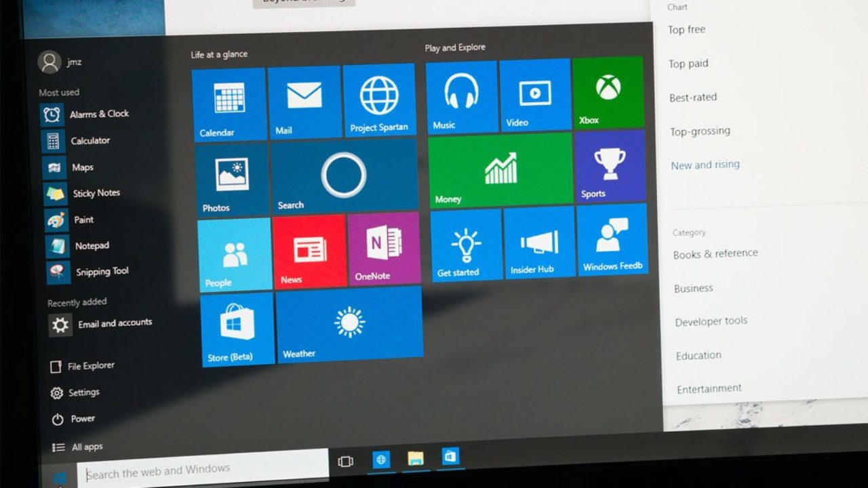Select Best-rated chart in Store
The width and height of the screenshot is (868, 488).
[693, 98]
